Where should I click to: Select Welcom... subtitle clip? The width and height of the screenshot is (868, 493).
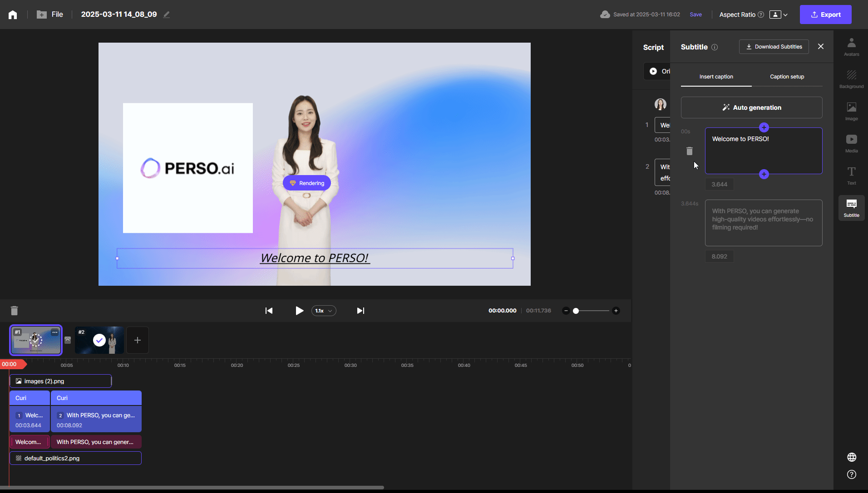[30, 442]
